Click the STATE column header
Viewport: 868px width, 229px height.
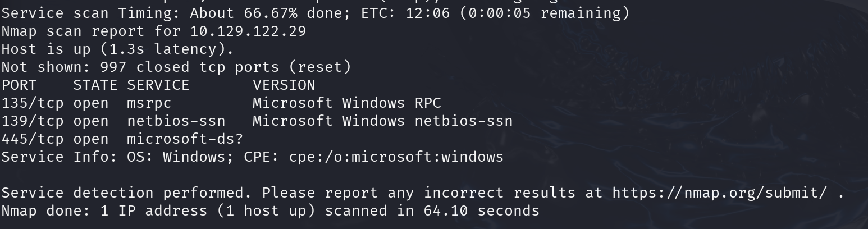(95, 85)
